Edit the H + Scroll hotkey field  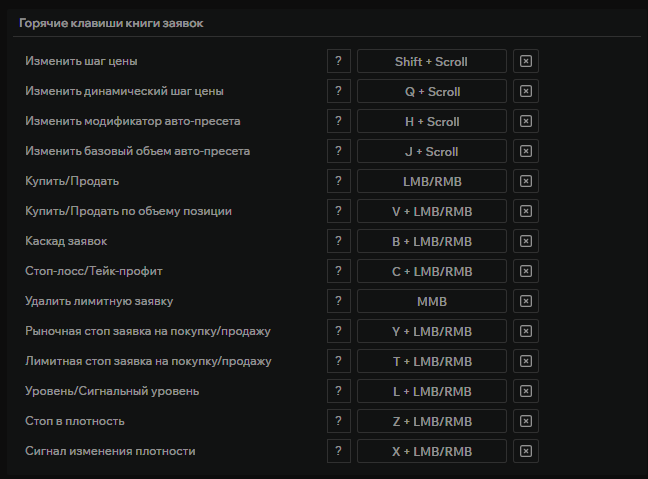tap(431, 121)
